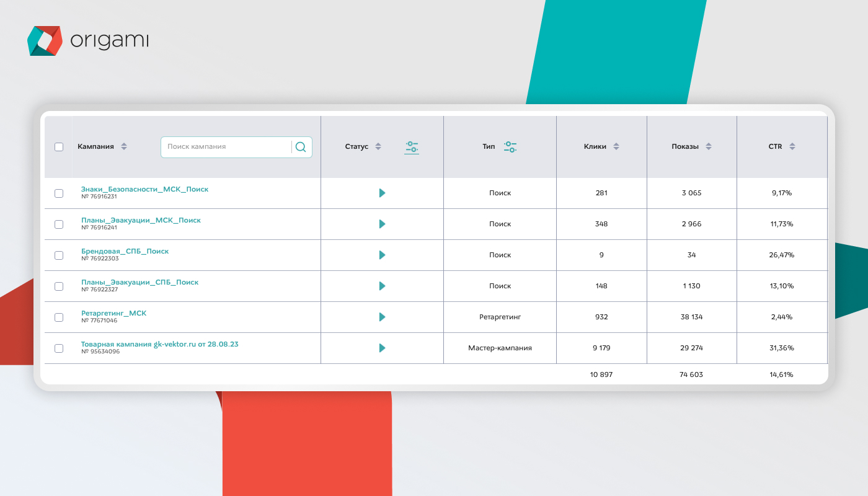Click the clicks value 9 179
Viewport: 868px width, 496px height.
[x=601, y=348]
